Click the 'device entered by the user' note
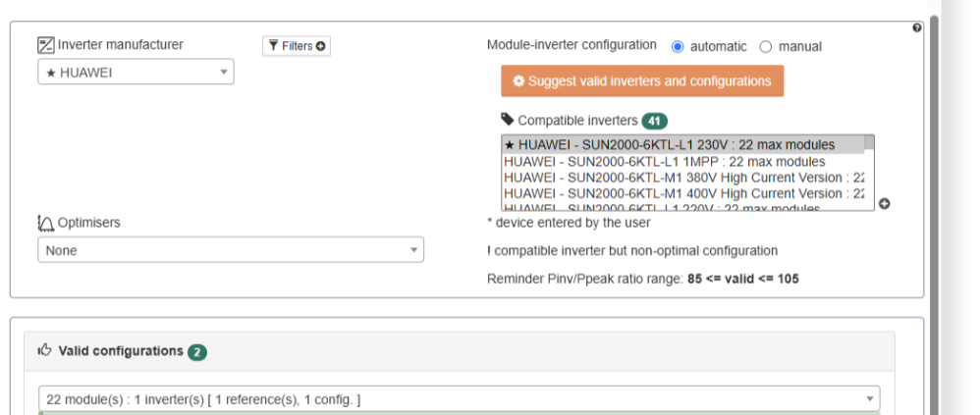The height and width of the screenshot is (415, 980). [x=569, y=222]
